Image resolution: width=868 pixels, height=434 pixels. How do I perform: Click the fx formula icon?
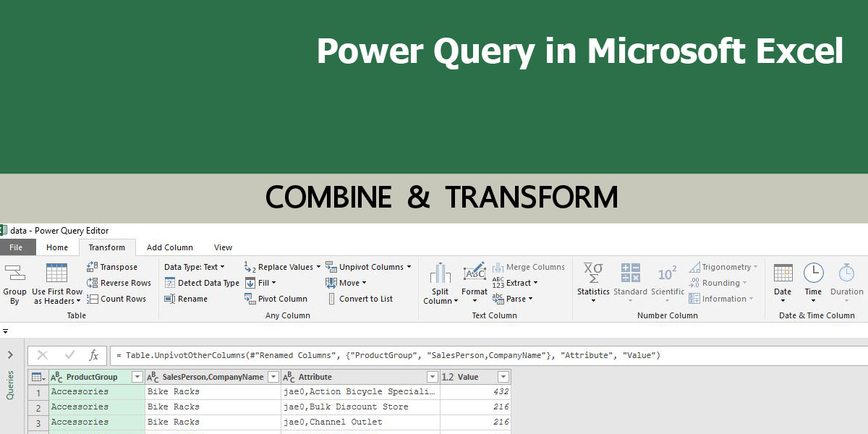pyautogui.click(x=94, y=355)
